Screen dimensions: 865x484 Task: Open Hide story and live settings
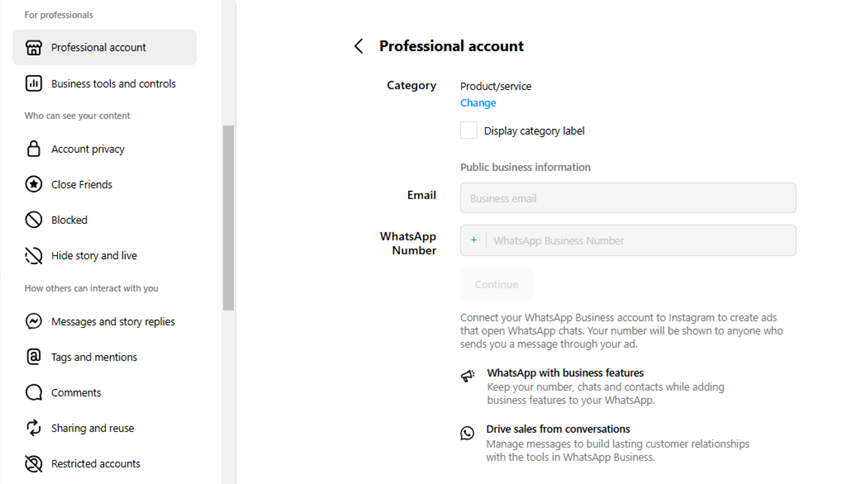click(x=104, y=256)
